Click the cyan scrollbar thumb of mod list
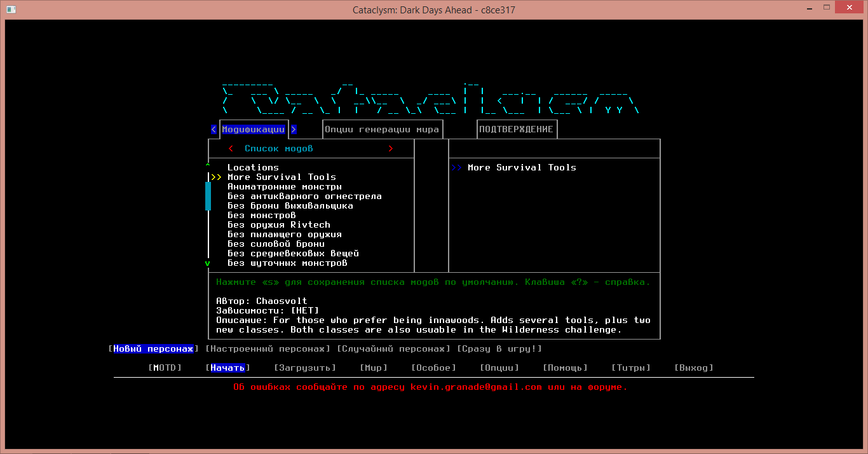Screen dimensions: 868x454 (x=208, y=196)
